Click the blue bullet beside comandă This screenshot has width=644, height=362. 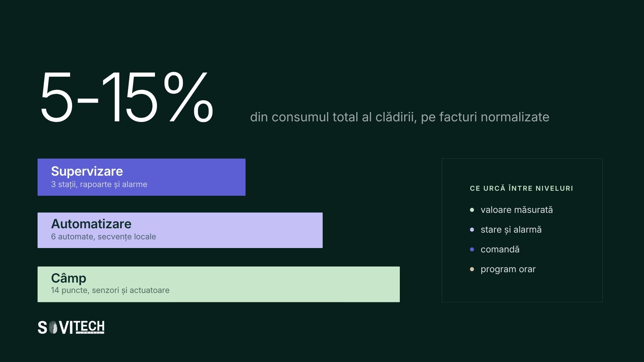472,249
